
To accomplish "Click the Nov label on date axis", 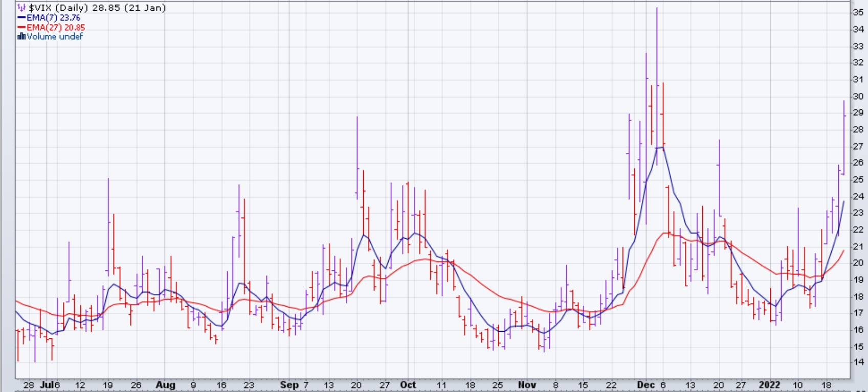I will pos(527,385).
